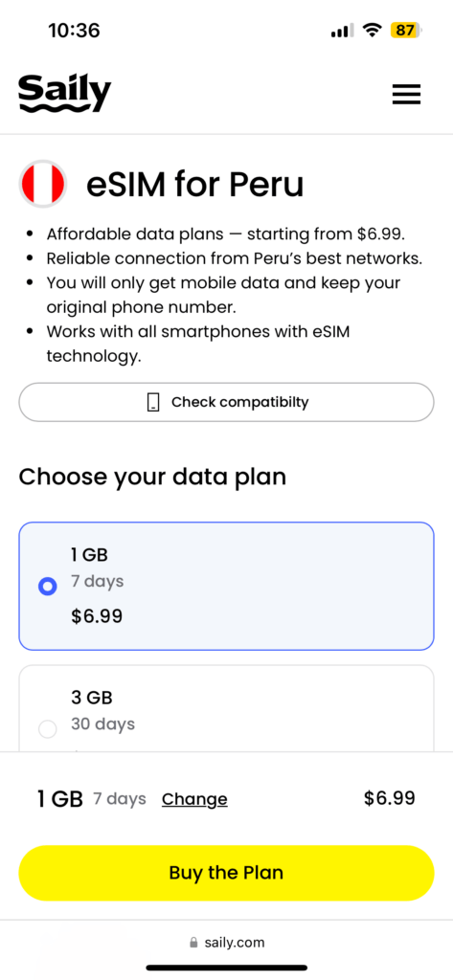Screen dimensions: 453x980
Task: Tap the Wi-Fi status icon
Action: click(373, 30)
